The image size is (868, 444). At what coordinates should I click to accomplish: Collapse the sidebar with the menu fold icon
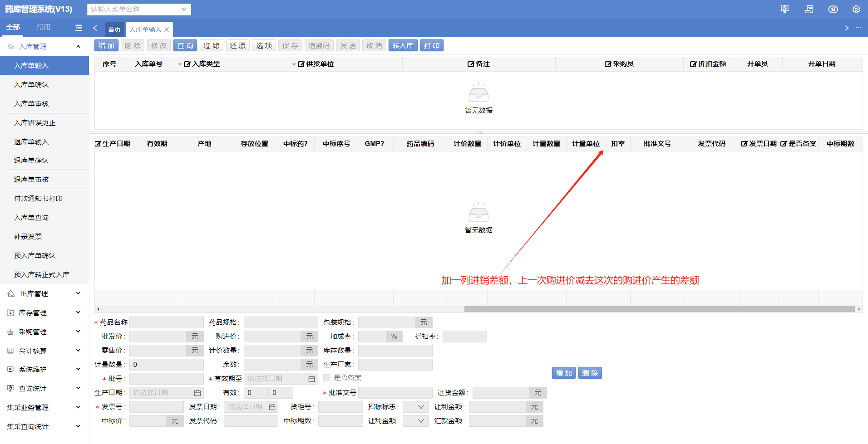79,28
